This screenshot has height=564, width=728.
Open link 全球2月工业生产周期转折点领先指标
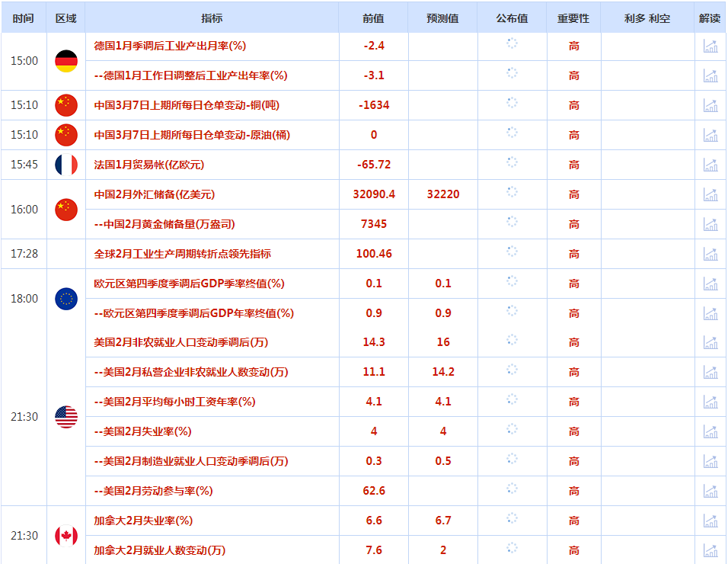pos(183,254)
